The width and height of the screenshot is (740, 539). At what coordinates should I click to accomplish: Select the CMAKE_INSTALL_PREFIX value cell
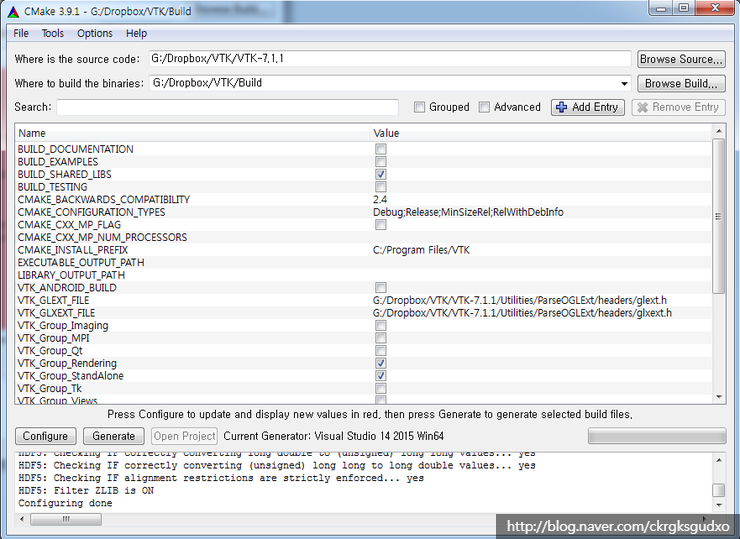[540, 250]
